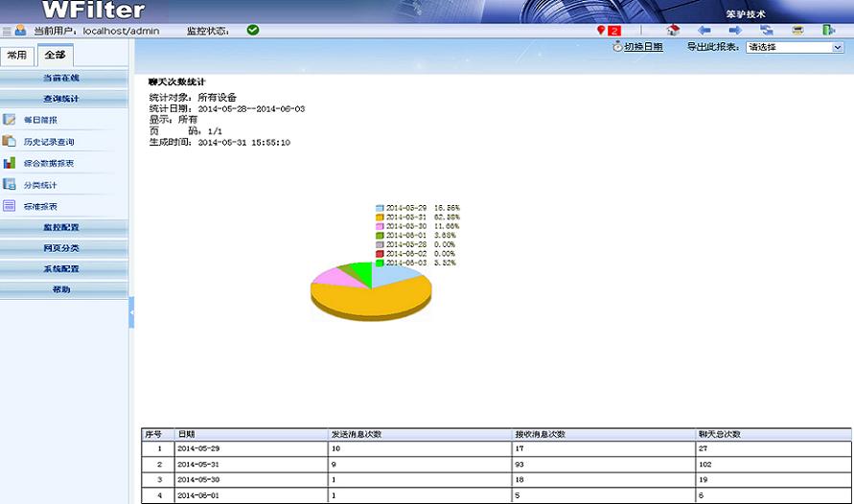Viewport: 854px width, 504px height.
Task: Open 综合数据报表 in sidebar
Action: click(x=49, y=164)
